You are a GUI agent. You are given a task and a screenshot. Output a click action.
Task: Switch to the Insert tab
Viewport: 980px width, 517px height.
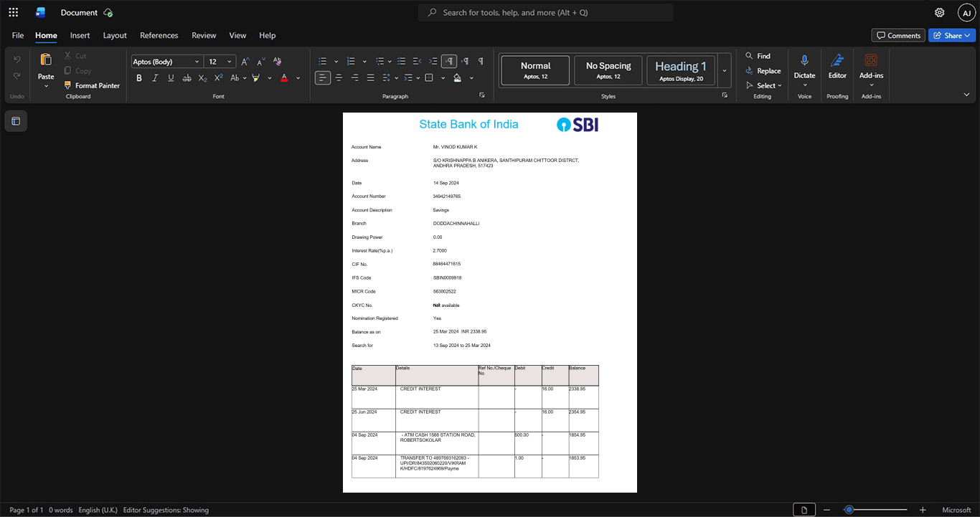[x=80, y=35]
